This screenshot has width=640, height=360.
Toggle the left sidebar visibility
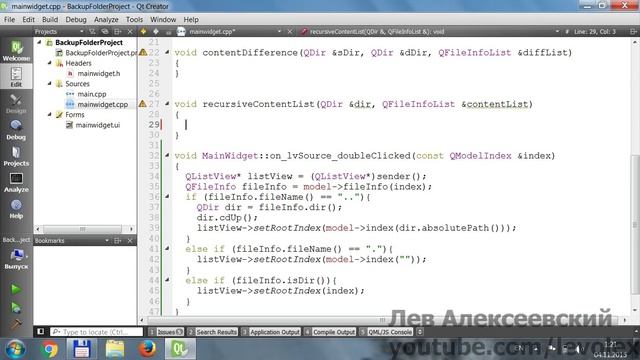(40, 332)
